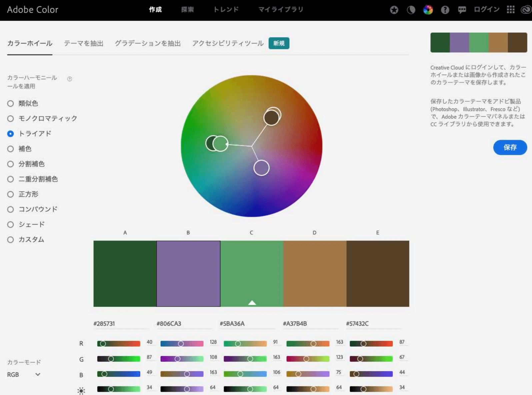Click the hex field showing #57432C
Viewport: 532px width, 395px height.
pyautogui.click(x=374, y=324)
